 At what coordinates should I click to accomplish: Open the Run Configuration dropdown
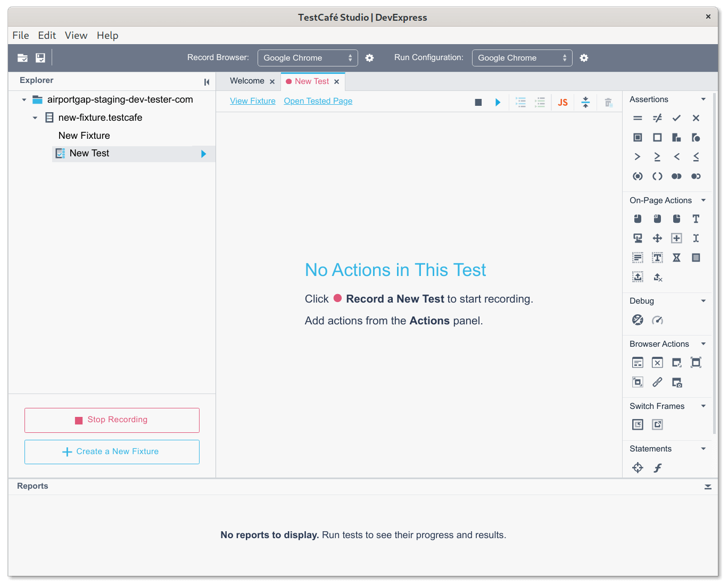[522, 58]
